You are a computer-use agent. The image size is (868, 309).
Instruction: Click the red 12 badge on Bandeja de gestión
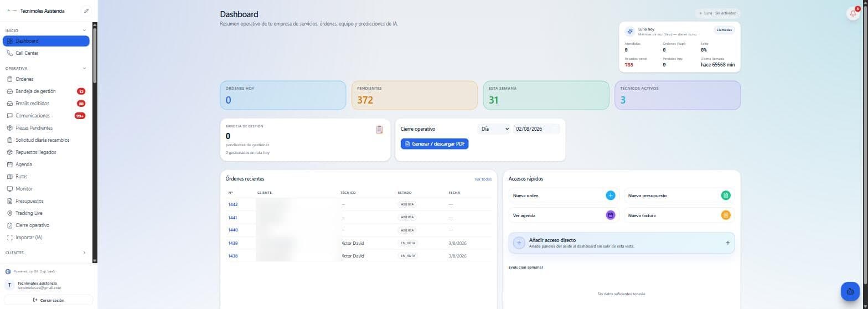(x=81, y=91)
